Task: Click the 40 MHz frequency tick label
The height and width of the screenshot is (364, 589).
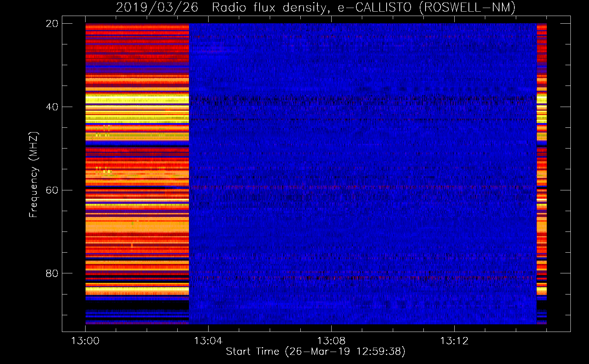Action: click(x=52, y=107)
